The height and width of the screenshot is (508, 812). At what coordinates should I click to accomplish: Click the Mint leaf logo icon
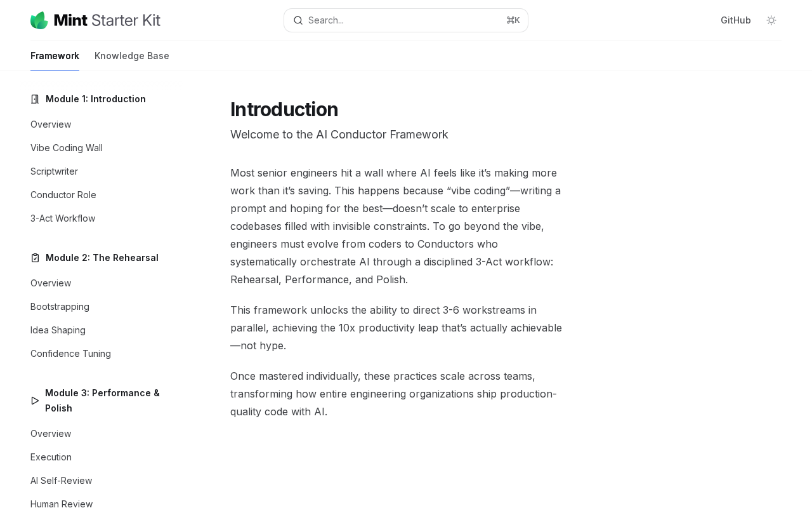39,20
